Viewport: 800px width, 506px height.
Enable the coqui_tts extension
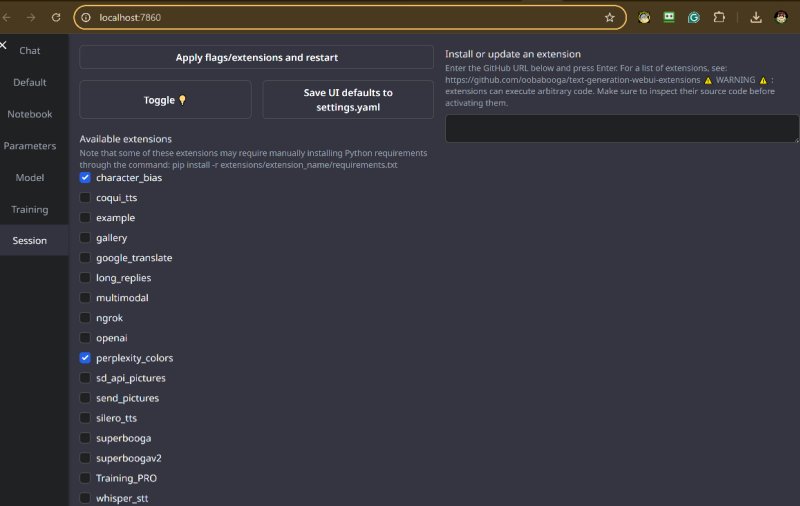(x=85, y=197)
